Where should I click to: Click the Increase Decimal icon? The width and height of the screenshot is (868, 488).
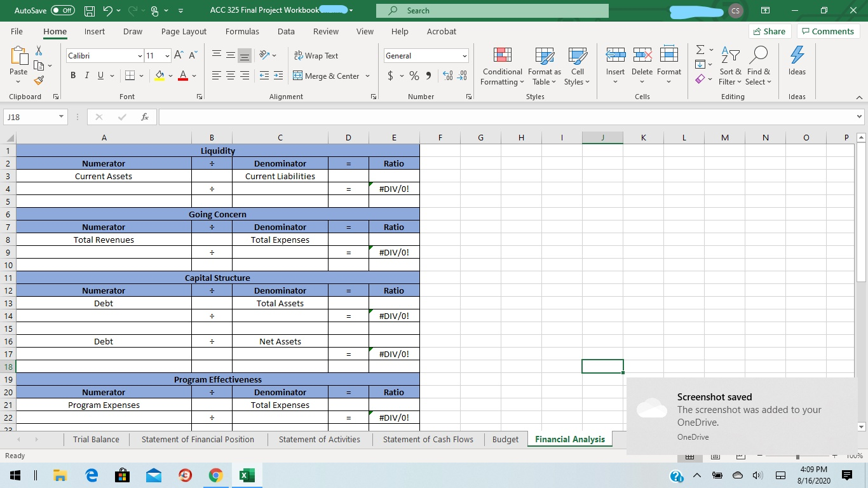447,75
